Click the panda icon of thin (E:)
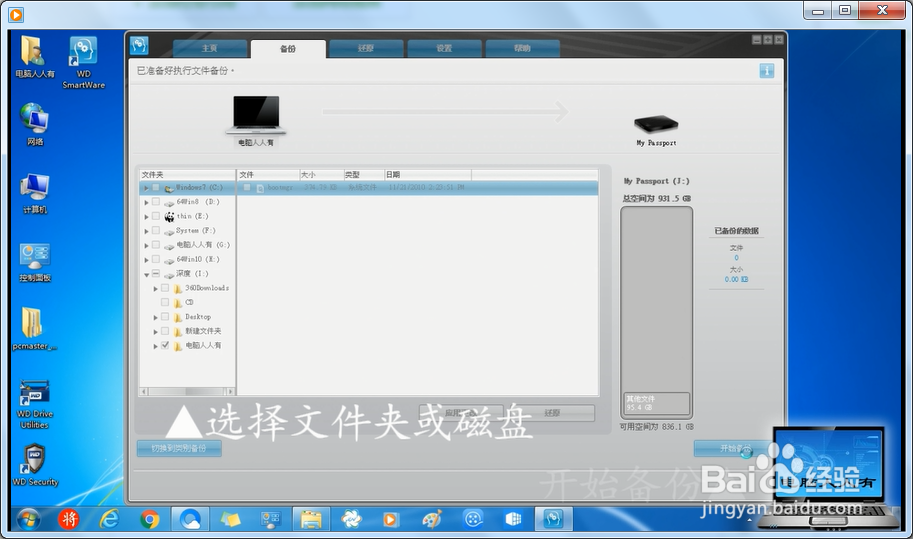This screenshot has height=539, width=913. (x=169, y=217)
